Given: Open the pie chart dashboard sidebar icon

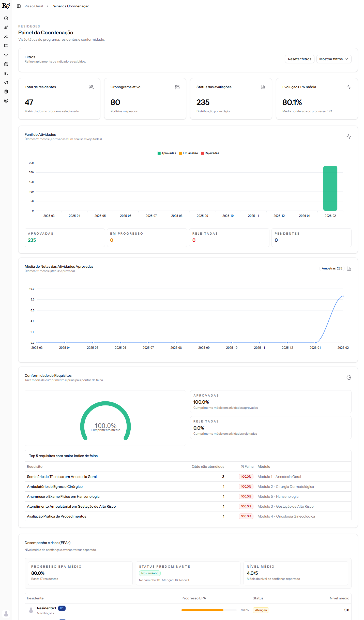Looking at the screenshot, I should pos(6,18).
